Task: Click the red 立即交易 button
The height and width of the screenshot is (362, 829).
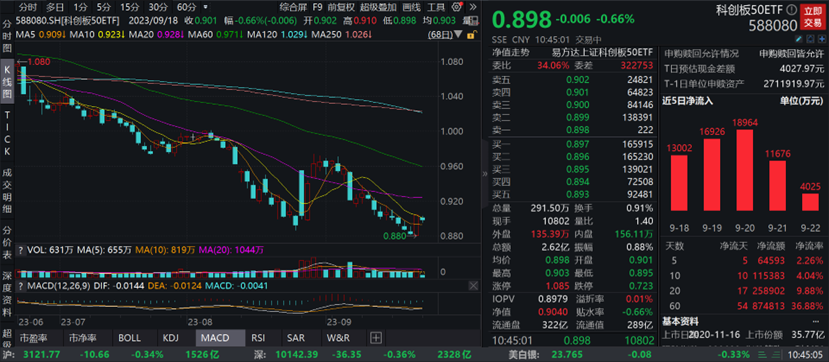Action: point(812,16)
